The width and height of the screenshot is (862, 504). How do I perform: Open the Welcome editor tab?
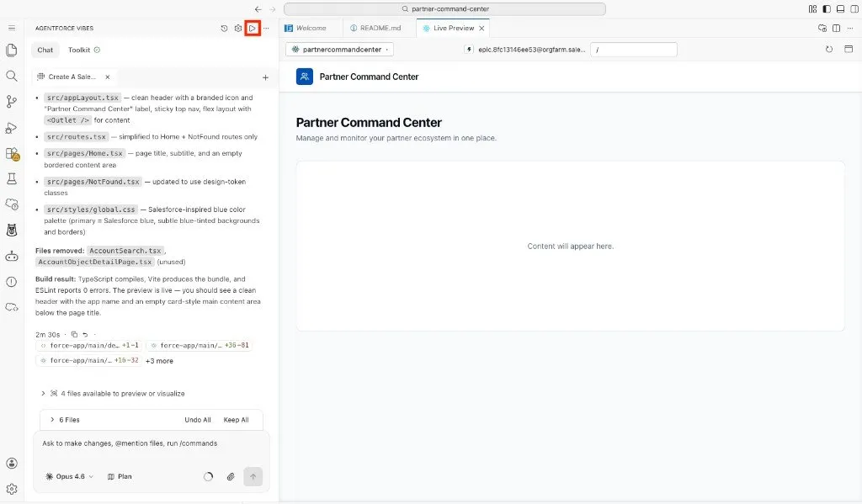[311, 28]
